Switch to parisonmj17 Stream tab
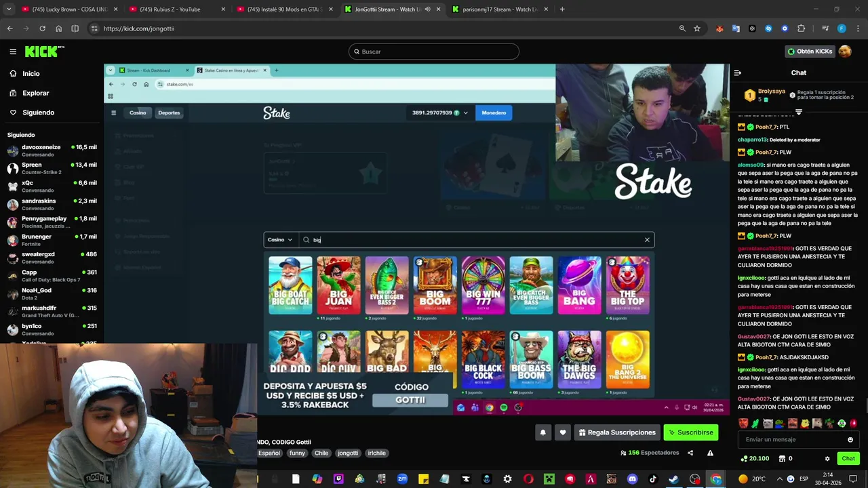The image size is (868, 488). (x=500, y=9)
